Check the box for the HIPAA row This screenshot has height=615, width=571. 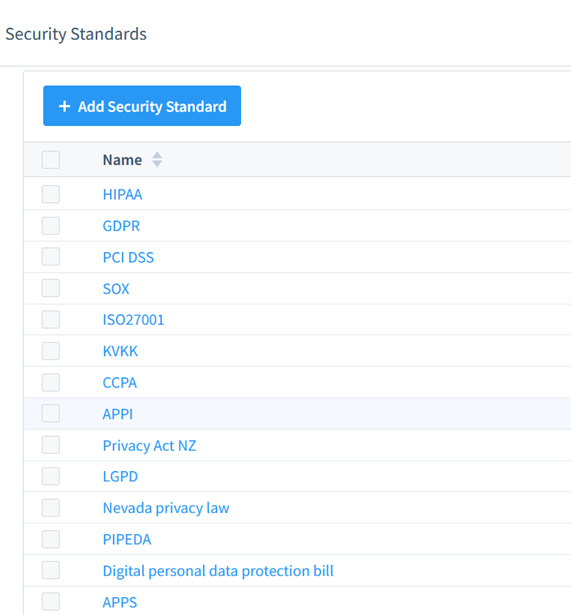51,194
